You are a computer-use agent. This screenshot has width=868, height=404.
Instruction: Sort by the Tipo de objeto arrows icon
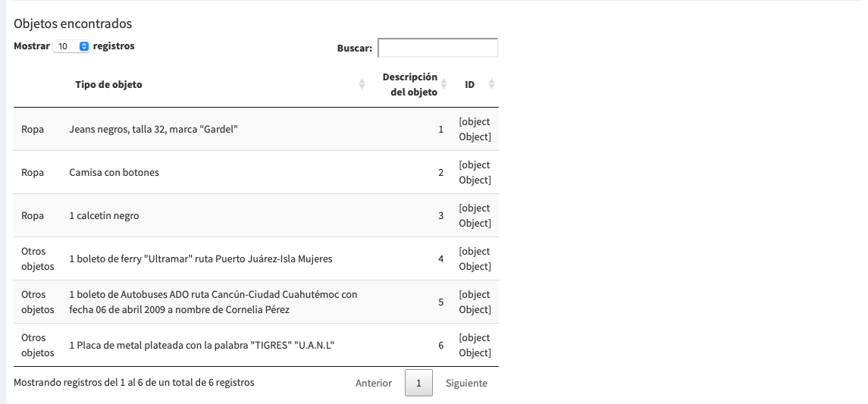(x=362, y=85)
